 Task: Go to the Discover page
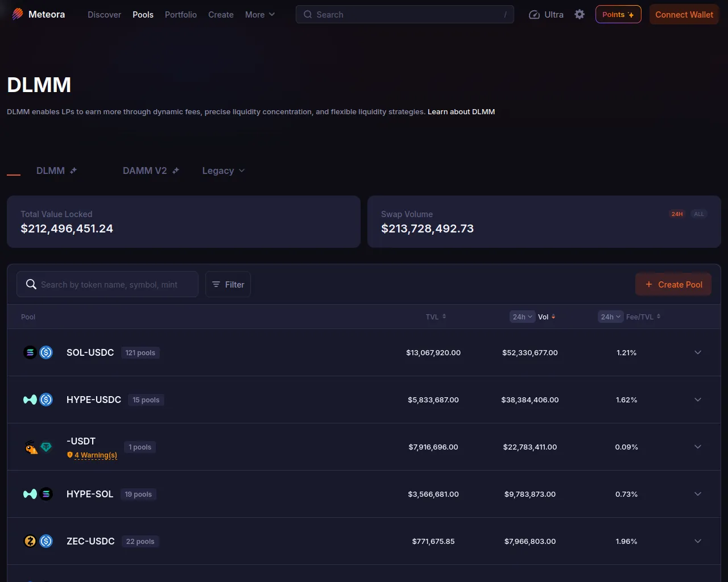point(104,15)
